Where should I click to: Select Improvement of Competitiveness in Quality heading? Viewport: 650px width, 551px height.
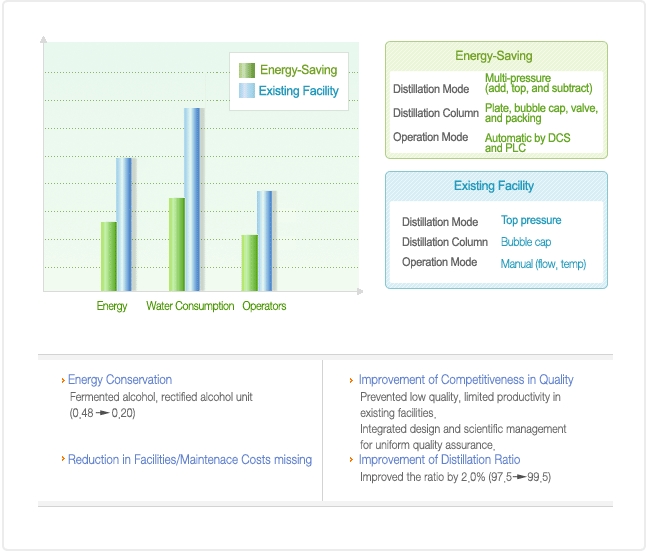tap(466, 380)
